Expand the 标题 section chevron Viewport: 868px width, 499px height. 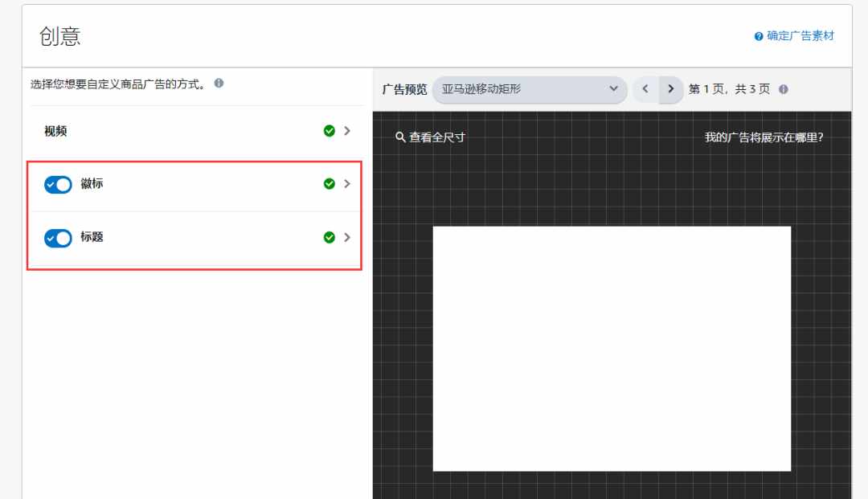pos(347,237)
